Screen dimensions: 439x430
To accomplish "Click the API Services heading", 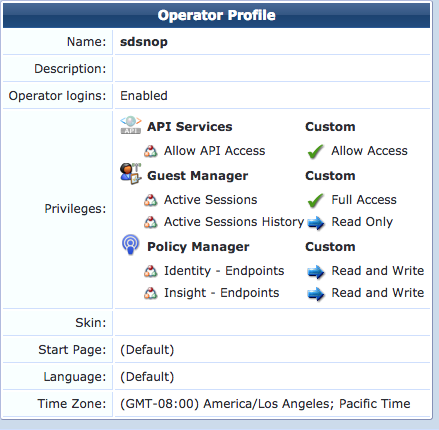I will click(190, 127).
